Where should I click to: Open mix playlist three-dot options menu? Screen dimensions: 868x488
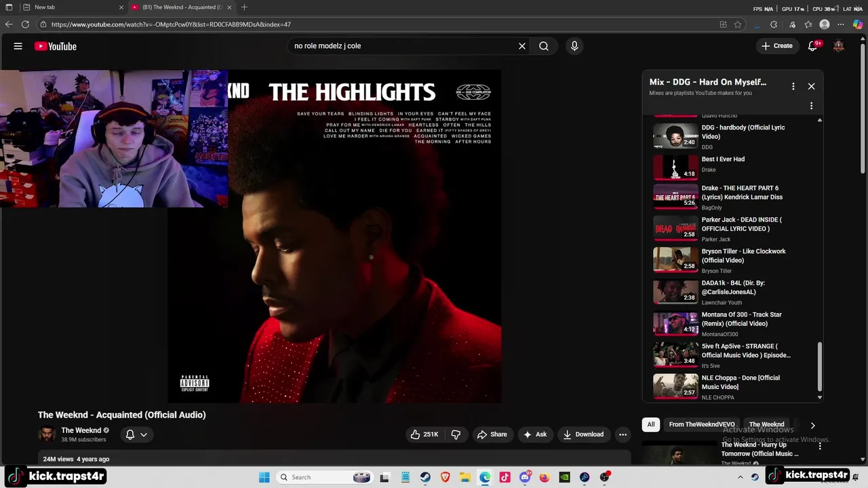click(x=793, y=86)
